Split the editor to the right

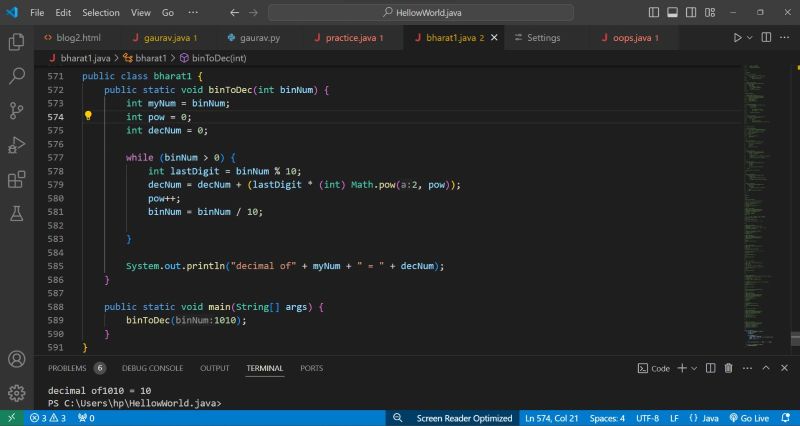[x=766, y=38]
